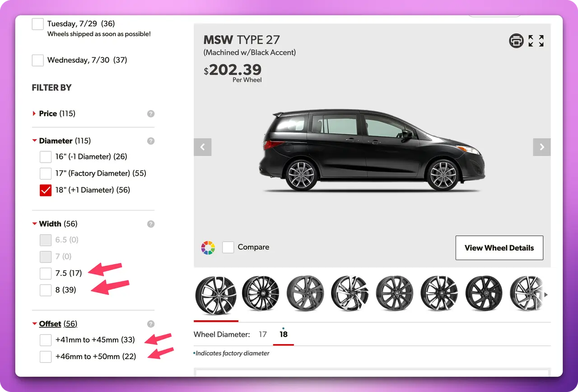Collapse the Offset filter section
578x392 pixels.
click(55, 324)
